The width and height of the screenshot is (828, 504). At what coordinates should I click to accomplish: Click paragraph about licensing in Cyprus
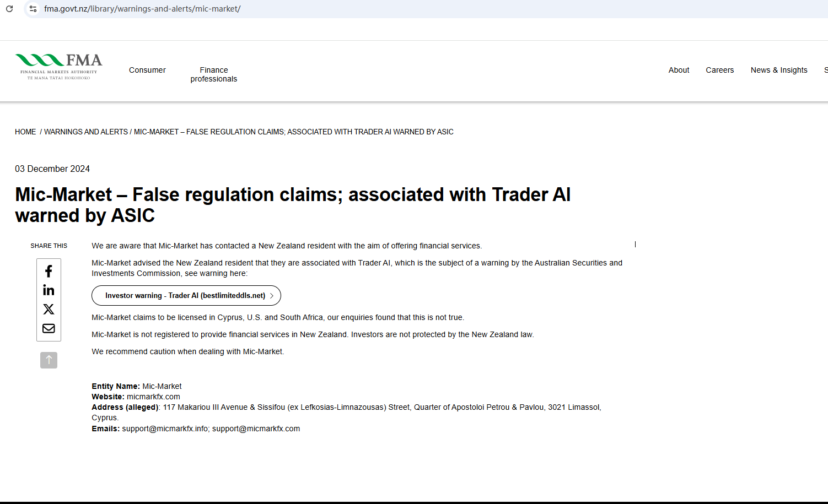tap(278, 317)
